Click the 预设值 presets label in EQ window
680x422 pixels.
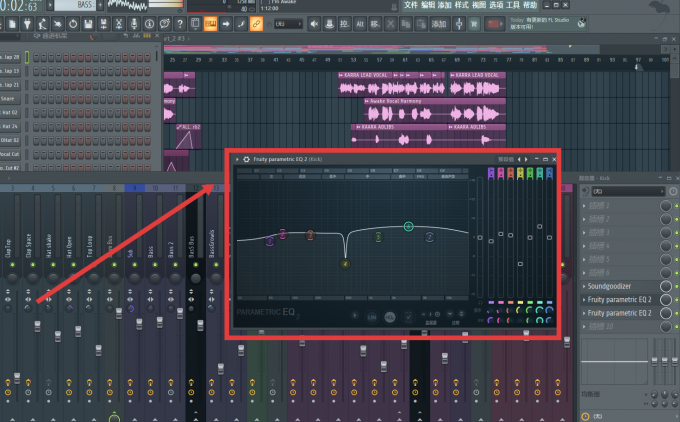coord(506,159)
